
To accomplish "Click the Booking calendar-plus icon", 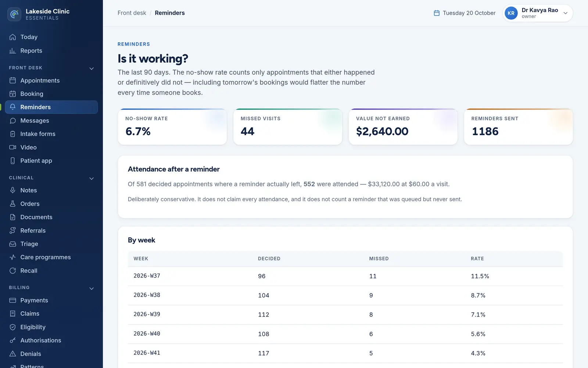I will click(12, 94).
